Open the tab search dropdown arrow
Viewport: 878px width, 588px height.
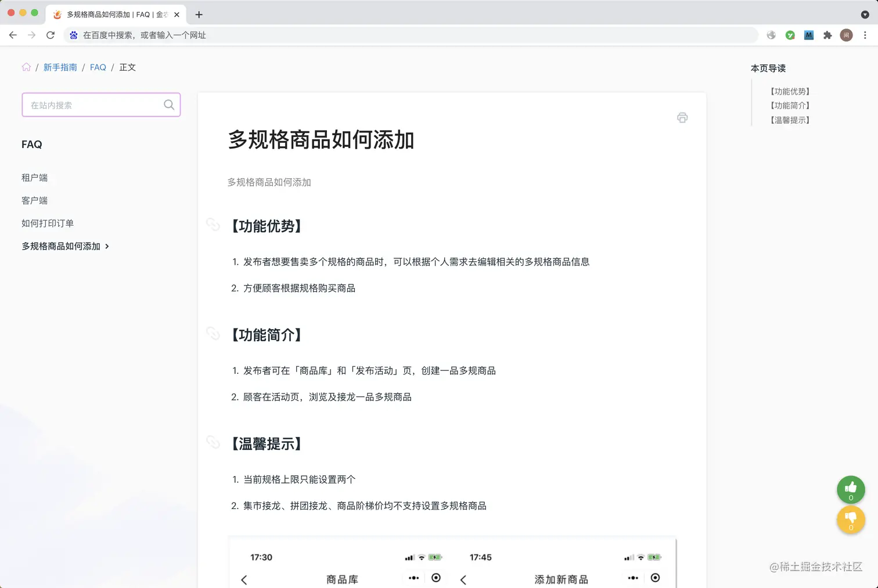[865, 15]
